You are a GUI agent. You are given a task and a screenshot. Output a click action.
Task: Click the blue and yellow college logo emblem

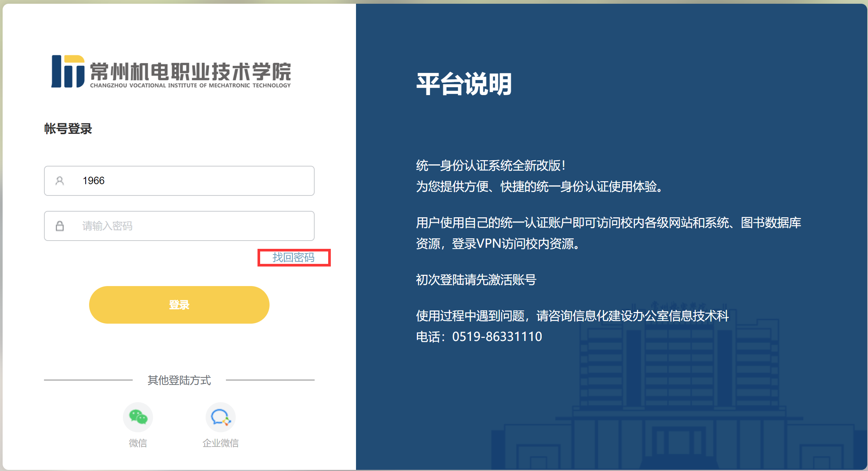point(68,71)
